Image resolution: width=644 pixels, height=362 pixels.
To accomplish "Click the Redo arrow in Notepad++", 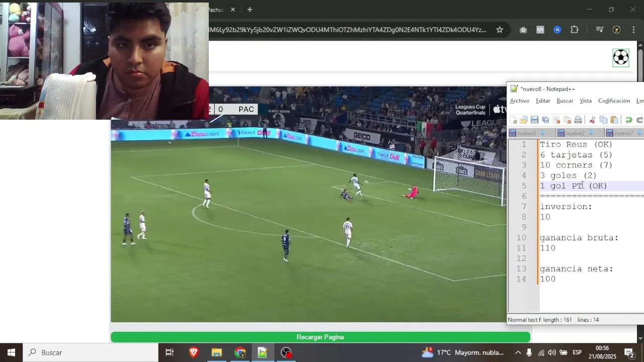I will click(639, 120).
